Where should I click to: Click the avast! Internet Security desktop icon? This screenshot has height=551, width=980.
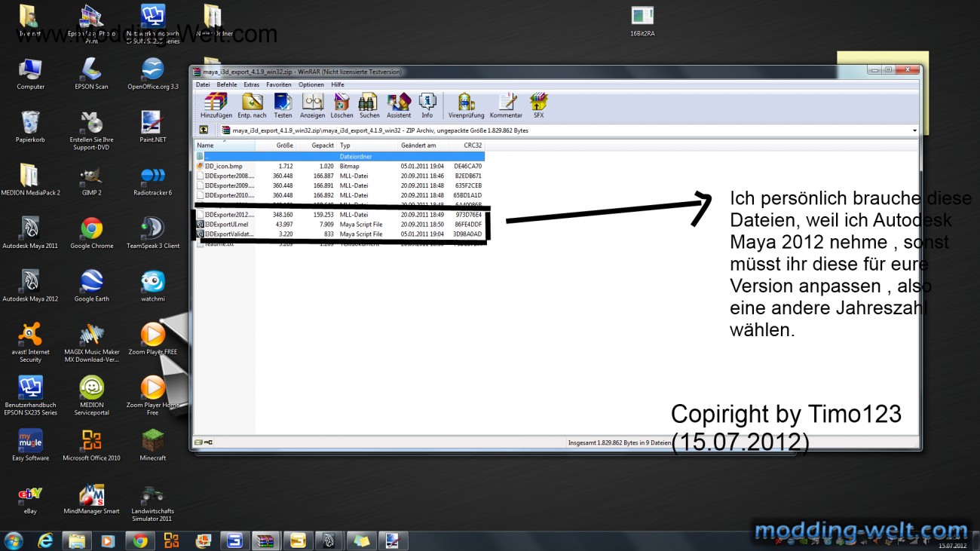click(x=30, y=343)
